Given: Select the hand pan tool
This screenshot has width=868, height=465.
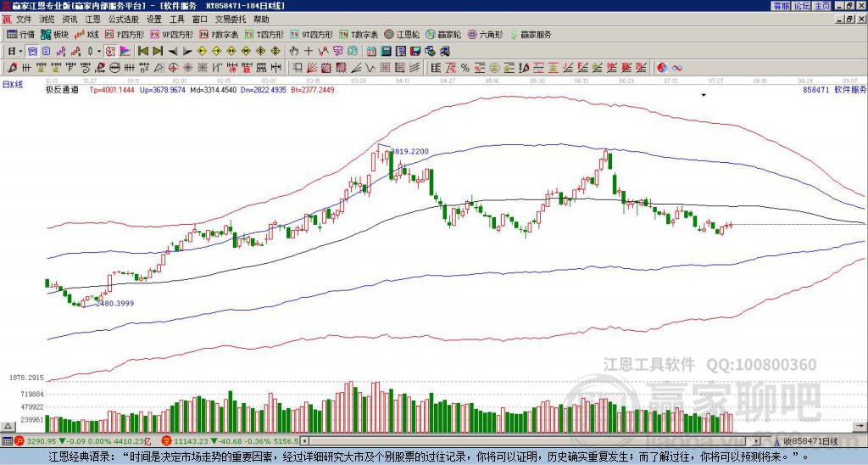Looking at the screenshot, I should pyautogui.click(x=294, y=52).
